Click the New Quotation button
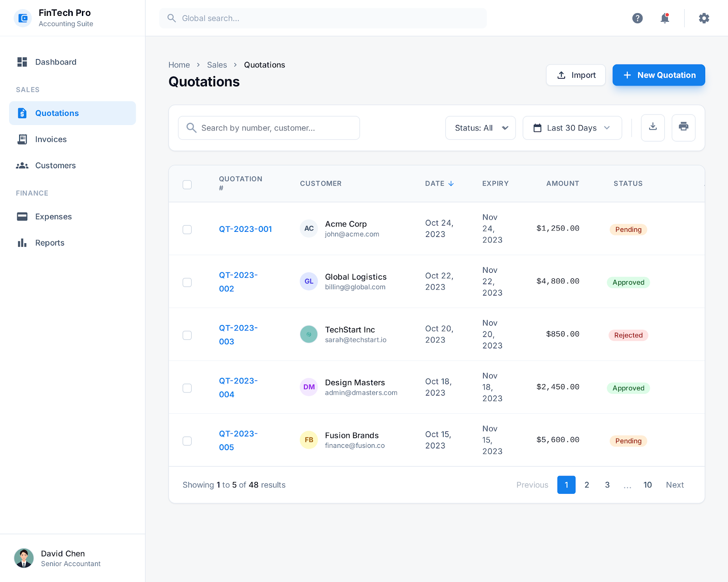This screenshot has width=728, height=582. (658, 75)
